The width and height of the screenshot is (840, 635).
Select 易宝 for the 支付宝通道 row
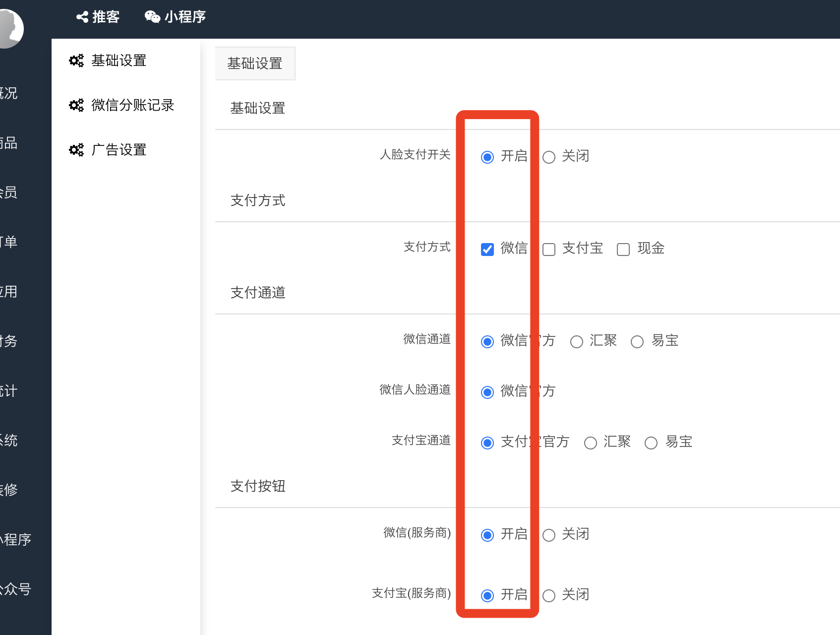point(651,443)
